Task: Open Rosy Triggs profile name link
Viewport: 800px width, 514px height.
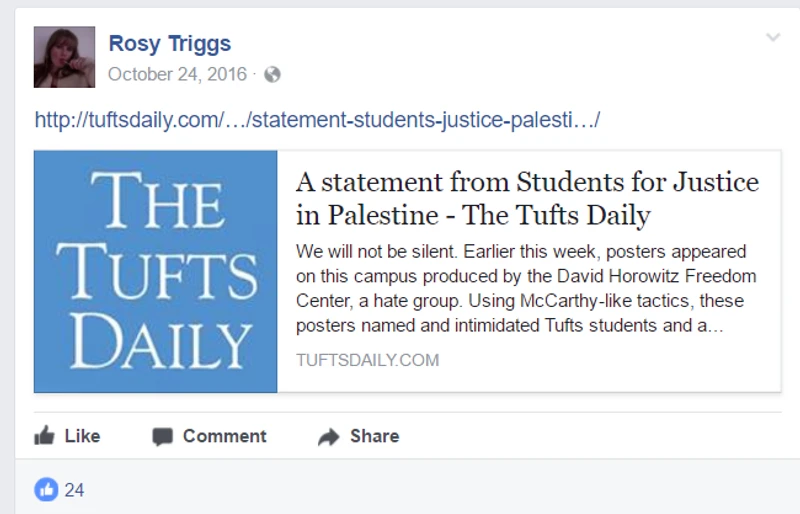Action: tap(170, 43)
